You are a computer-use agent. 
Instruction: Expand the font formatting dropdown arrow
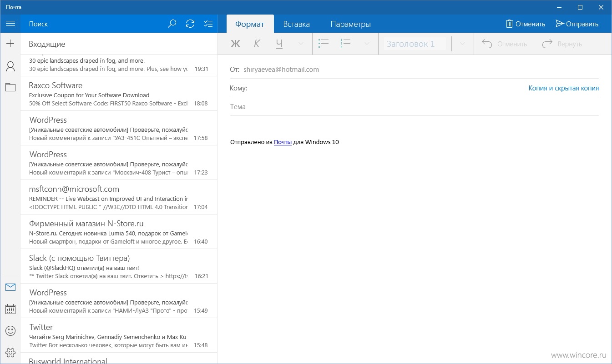click(x=301, y=44)
